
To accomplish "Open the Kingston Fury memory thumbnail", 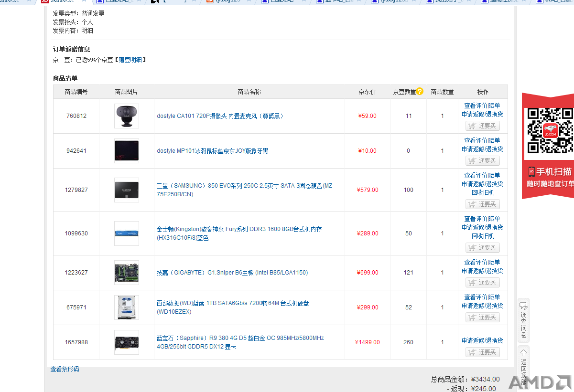I will [x=127, y=233].
